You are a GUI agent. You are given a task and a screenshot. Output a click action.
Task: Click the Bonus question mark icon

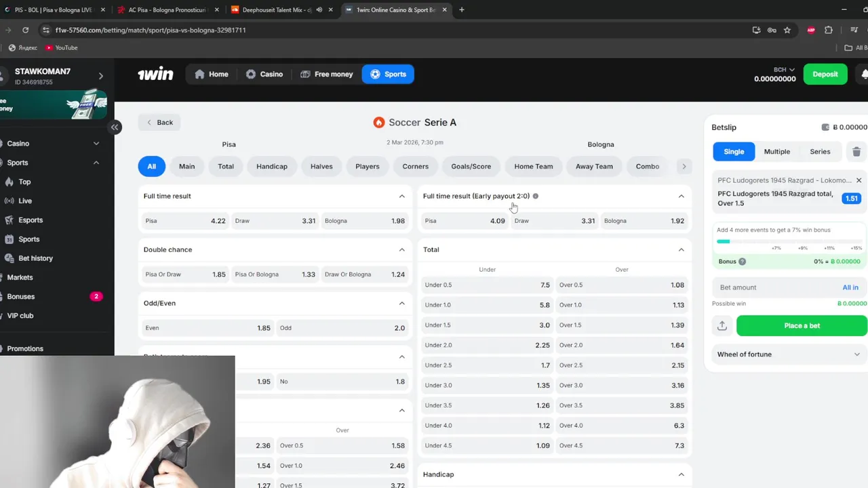coord(742,262)
